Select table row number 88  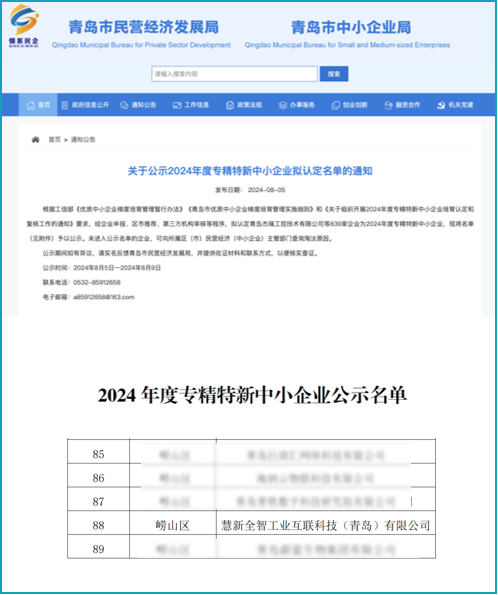pos(98,525)
